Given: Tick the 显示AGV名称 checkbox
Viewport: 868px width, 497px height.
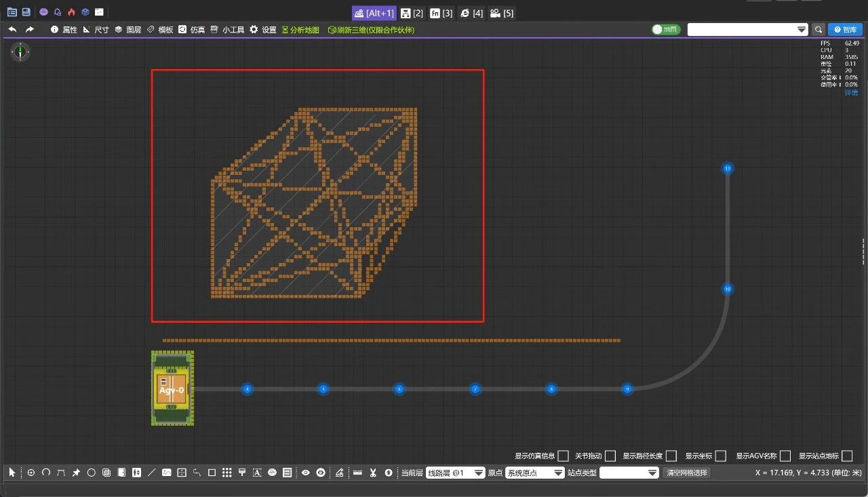Looking at the screenshot, I should point(785,456).
